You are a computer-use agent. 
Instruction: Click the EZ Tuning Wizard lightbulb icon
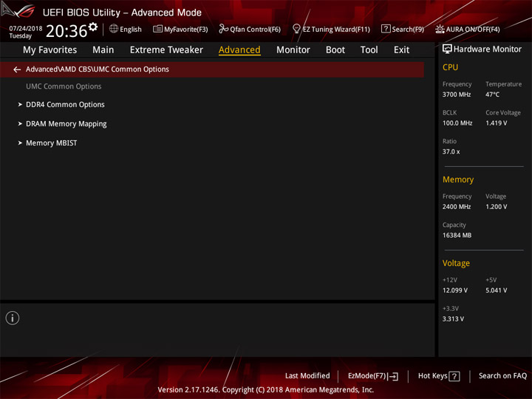click(296, 29)
